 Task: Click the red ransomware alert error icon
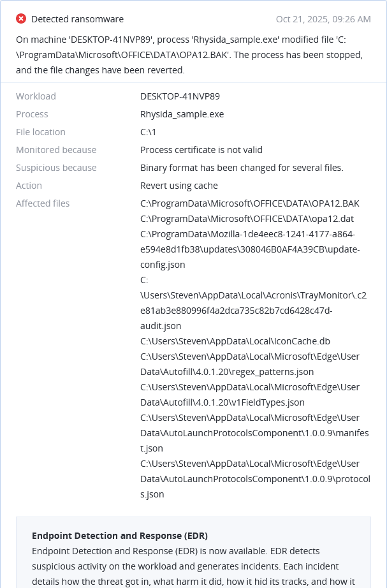pos(21,19)
